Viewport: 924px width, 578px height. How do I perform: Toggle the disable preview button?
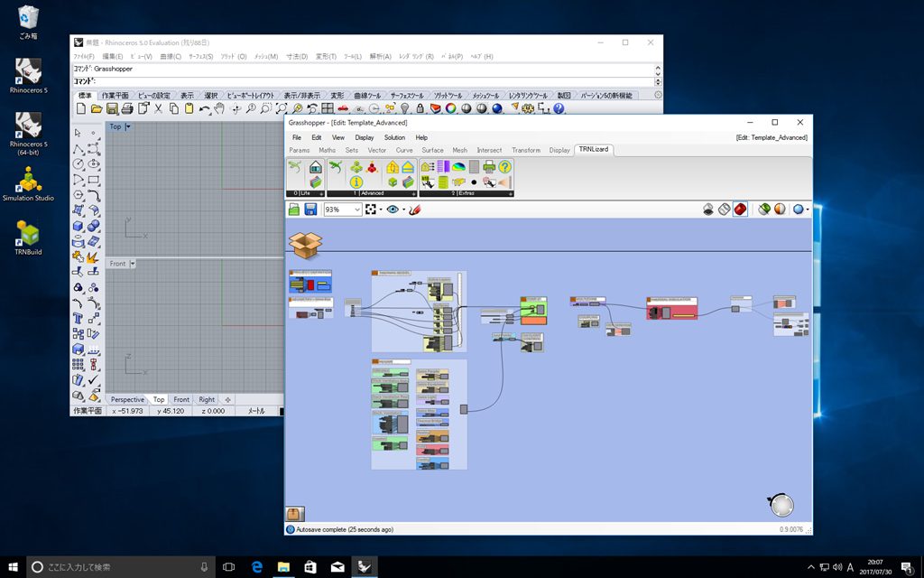(x=708, y=210)
